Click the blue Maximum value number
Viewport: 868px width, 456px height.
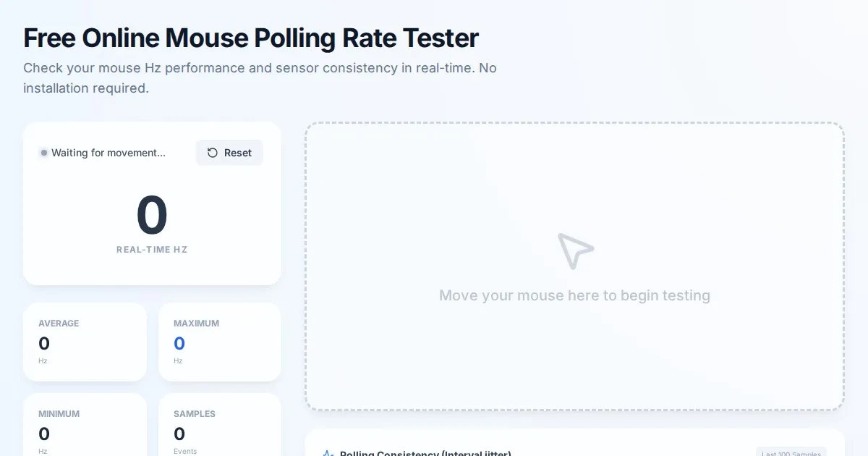[179, 344]
